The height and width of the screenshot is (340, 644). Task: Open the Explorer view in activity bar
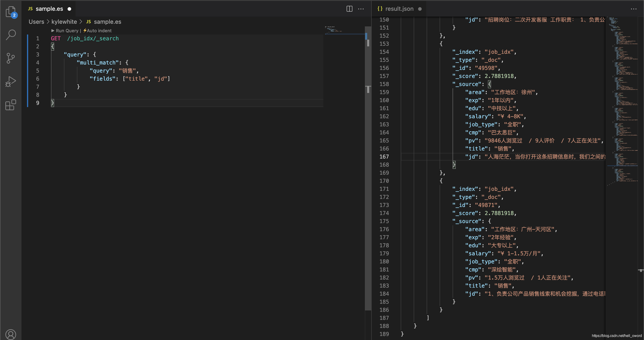coord(11,11)
